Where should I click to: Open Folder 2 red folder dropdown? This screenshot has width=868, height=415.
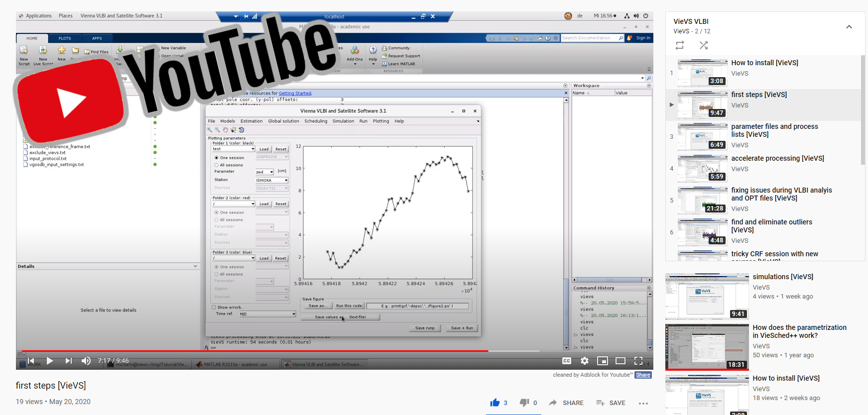(x=234, y=204)
